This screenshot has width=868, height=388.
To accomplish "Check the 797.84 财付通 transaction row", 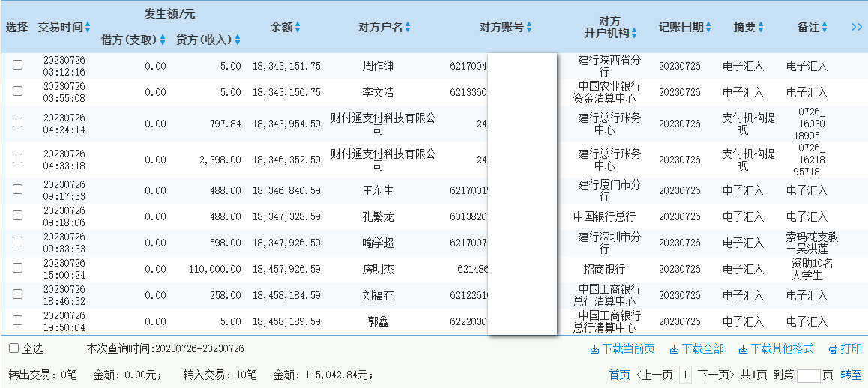I will (x=18, y=122).
